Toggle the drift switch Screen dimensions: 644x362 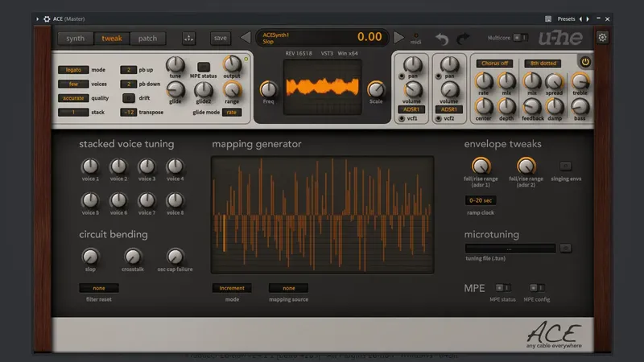point(129,98)
